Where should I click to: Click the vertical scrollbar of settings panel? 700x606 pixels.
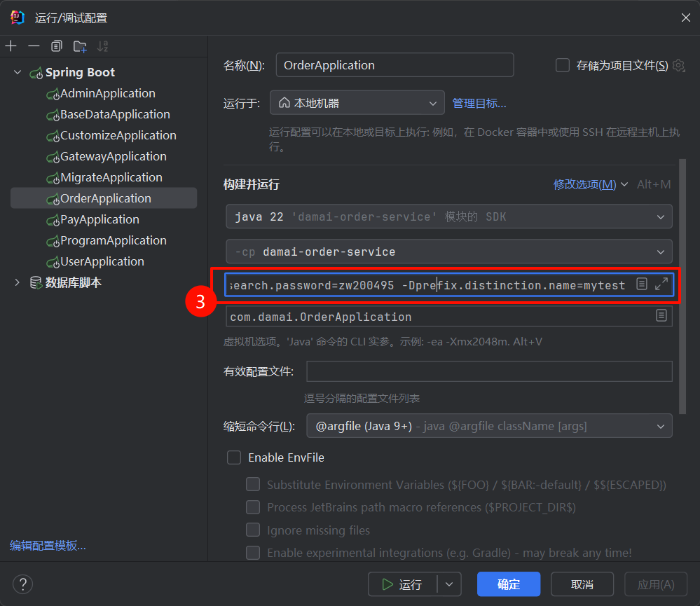(x=682, y=287)
